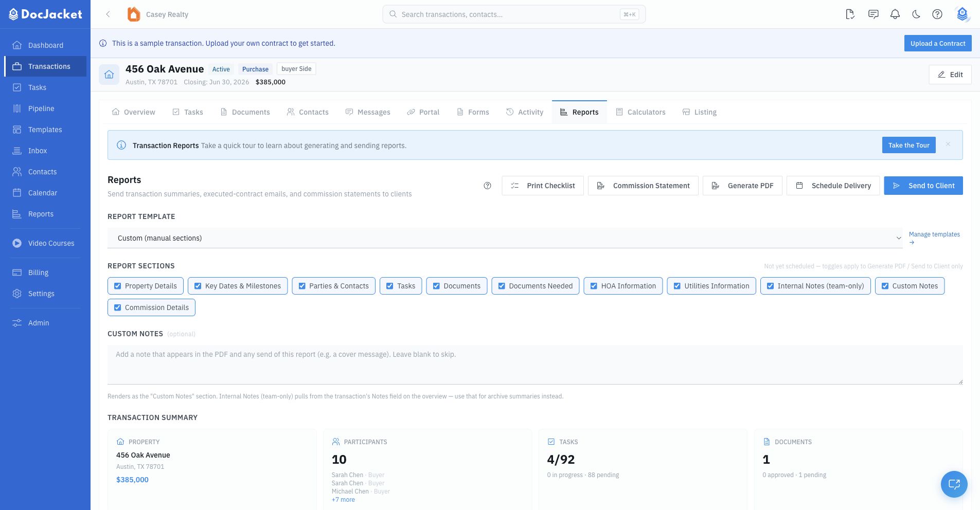Go back using the header chevron arrow
The image size is (980, 510).
tap(108, 14)
